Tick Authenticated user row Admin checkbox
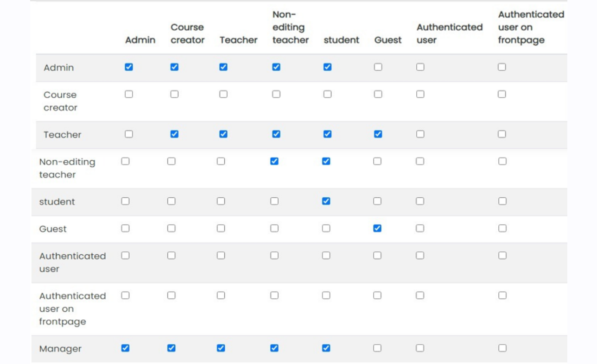Viewport: 597px width, 364px height. 125,255
